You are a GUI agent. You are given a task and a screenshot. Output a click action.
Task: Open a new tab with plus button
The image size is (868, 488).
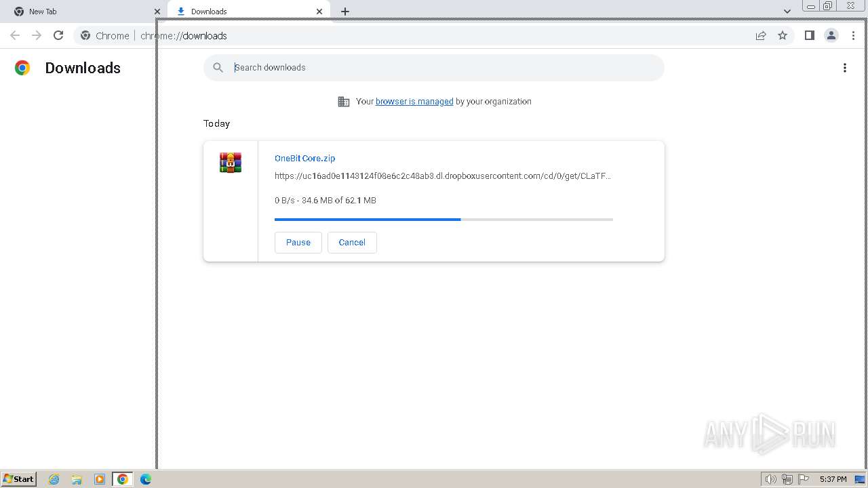click(x=345, y=12)
